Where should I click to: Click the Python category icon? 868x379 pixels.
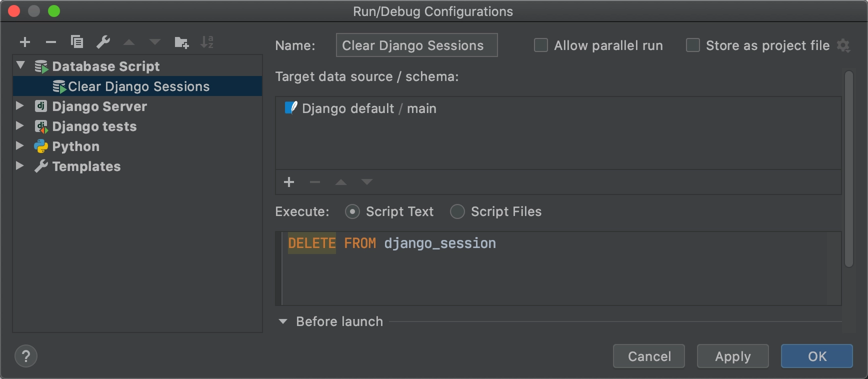click(41, 146)
